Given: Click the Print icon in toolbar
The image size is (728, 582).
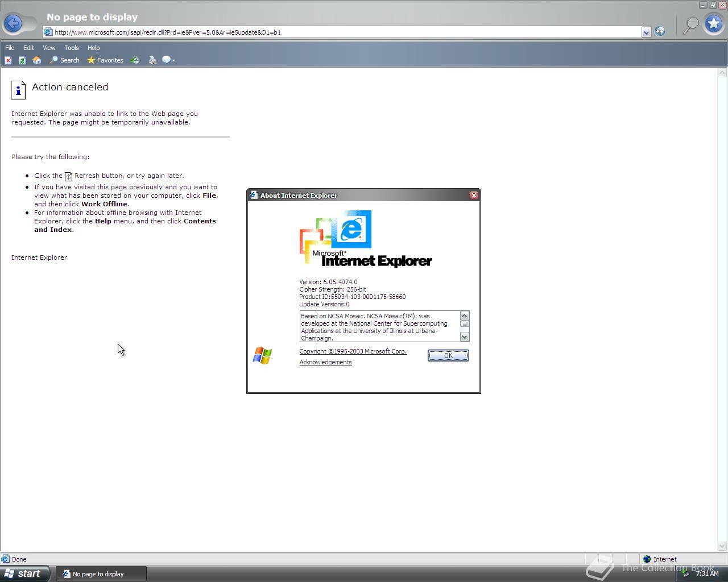Looking at the screenshot, I should point(152,60).
